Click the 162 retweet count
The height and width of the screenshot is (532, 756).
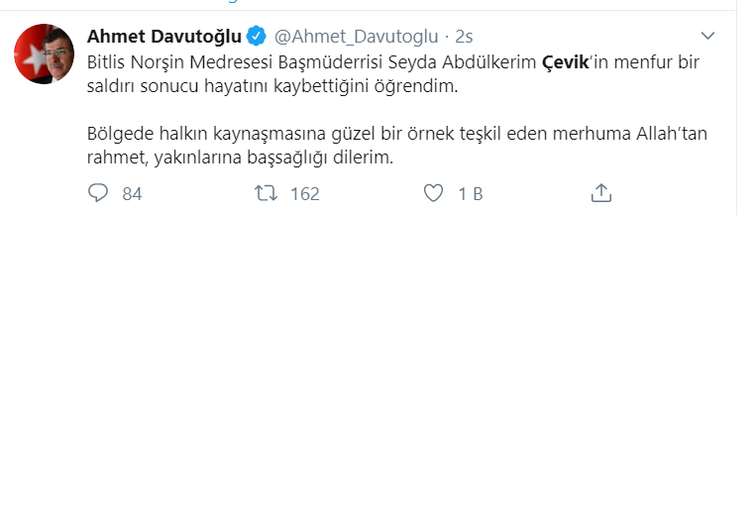[x=304, y=194]
